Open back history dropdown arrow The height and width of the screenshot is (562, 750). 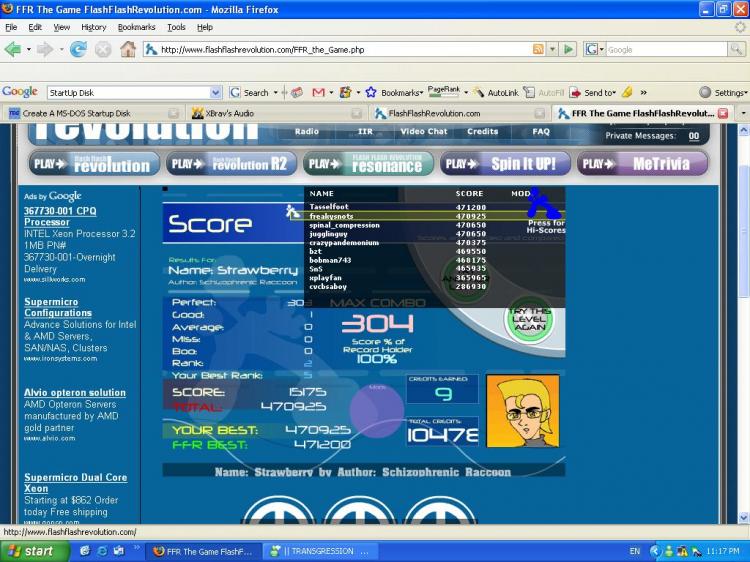point(28,49)
